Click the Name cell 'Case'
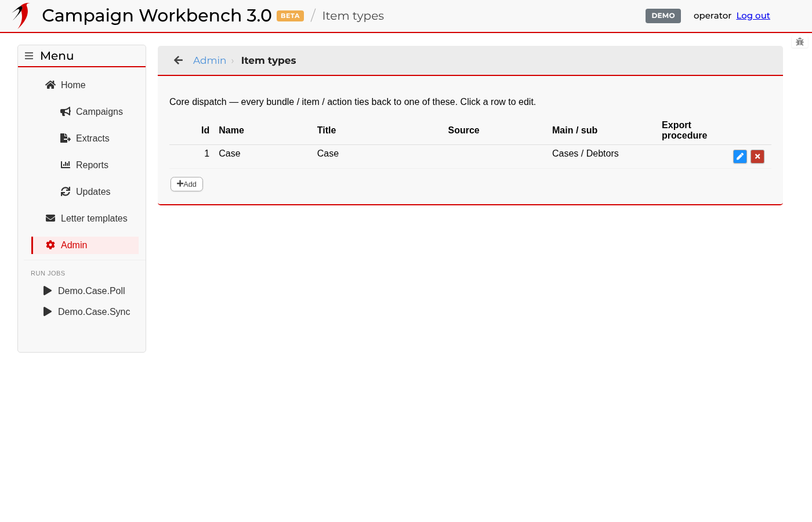The image size is (812, 522). [x=230, y=153]
